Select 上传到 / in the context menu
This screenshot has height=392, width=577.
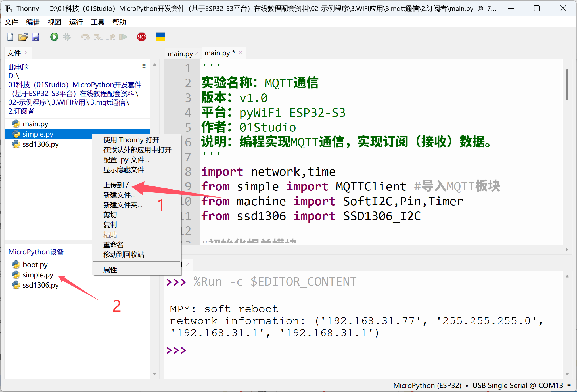(x=115, y=185)
